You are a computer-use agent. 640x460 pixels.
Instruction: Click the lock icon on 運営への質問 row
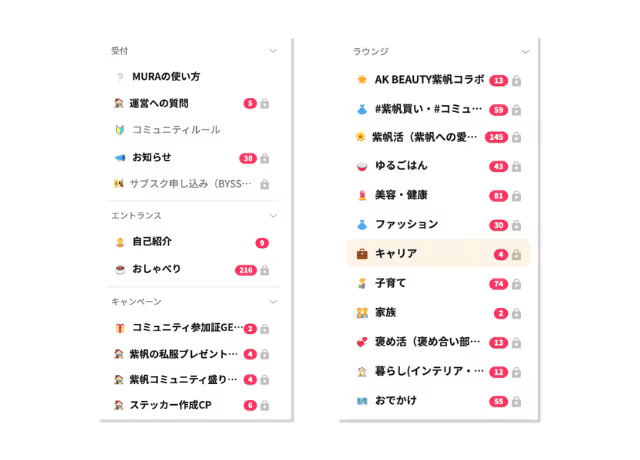(x=264, y=103)
